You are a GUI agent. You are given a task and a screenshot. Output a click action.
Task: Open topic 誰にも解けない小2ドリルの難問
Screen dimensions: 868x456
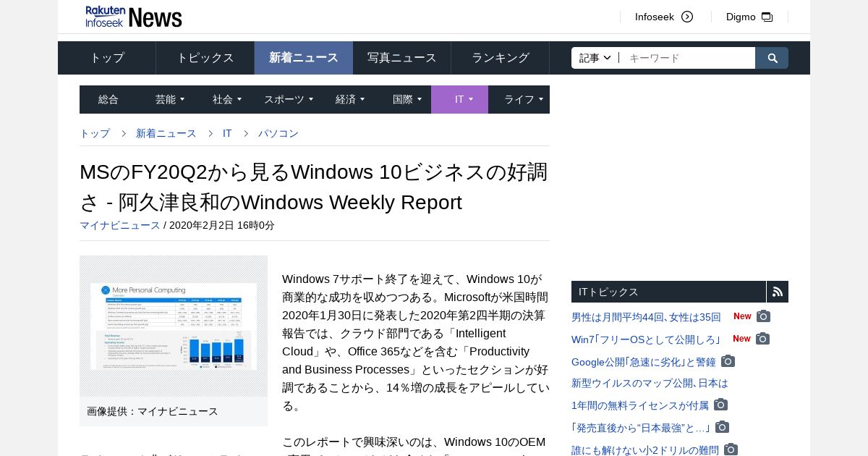point(645,450)
